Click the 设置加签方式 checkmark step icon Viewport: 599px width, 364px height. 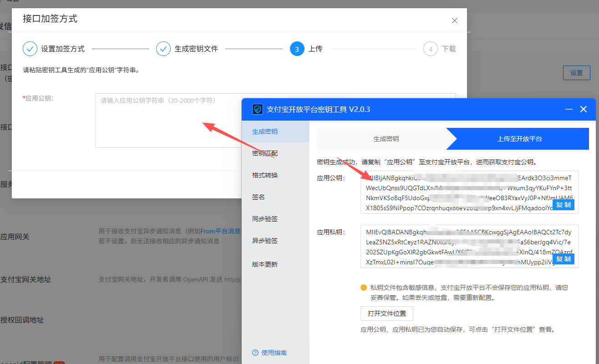(30, 49)
